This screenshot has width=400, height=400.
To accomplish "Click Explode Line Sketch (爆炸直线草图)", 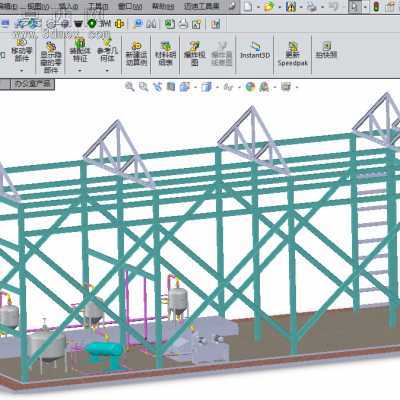I will pos(222,54).
